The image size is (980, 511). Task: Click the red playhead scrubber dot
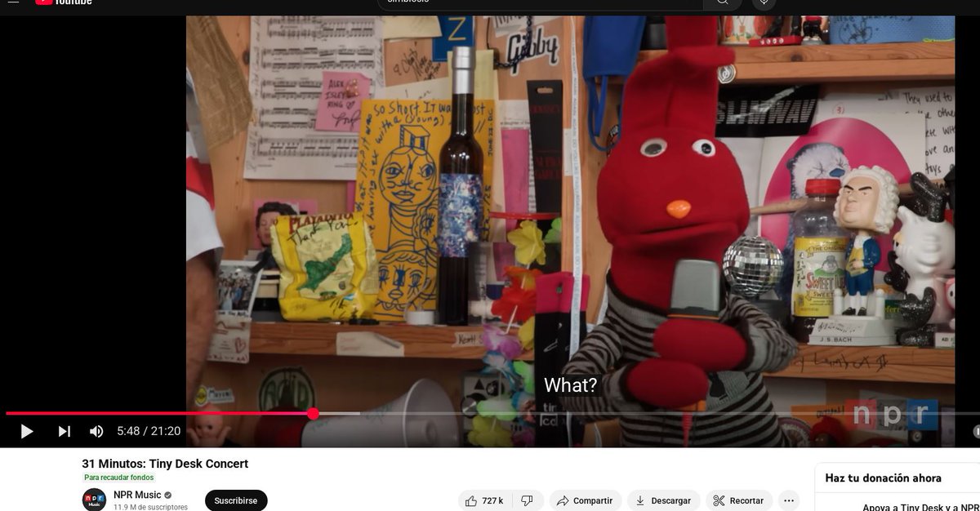click(314, 414)
